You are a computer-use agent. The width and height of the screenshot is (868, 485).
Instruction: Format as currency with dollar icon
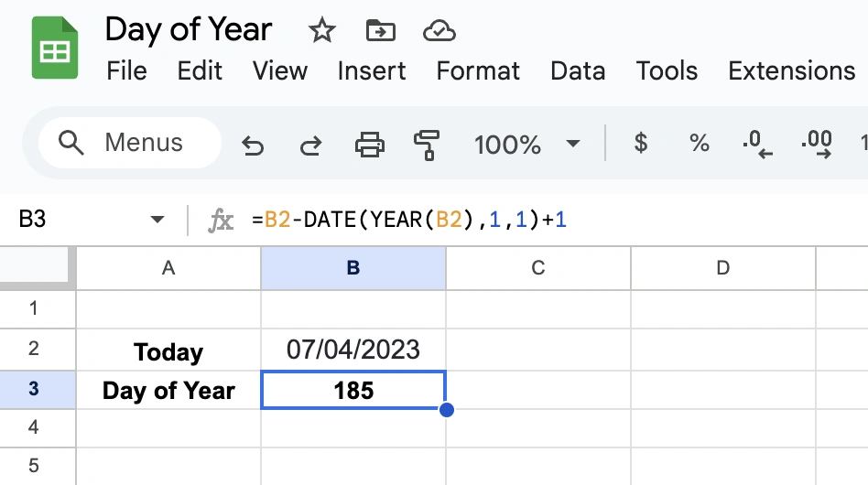(x=641, y=144)
